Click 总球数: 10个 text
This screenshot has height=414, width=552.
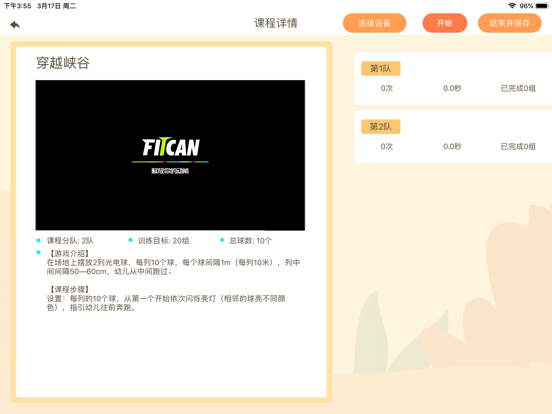[250, 241]
